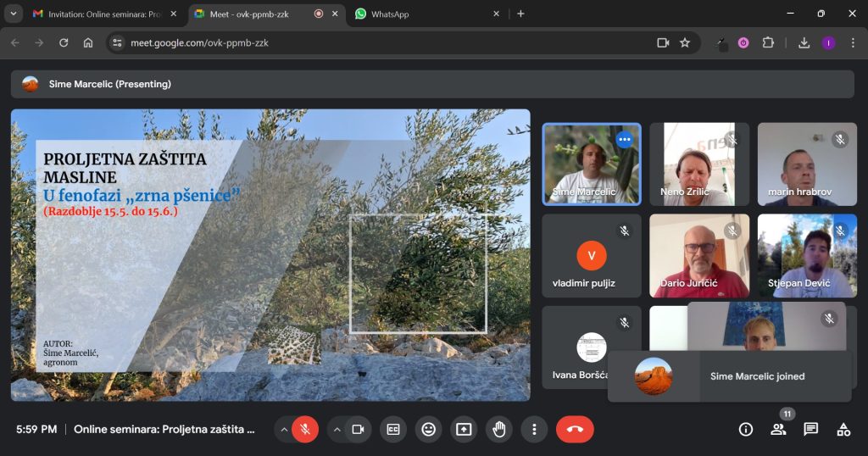The image size is (868, 456).
Task: Show the people participants panel
Action: pyautogui.click(x=778, y=430)
